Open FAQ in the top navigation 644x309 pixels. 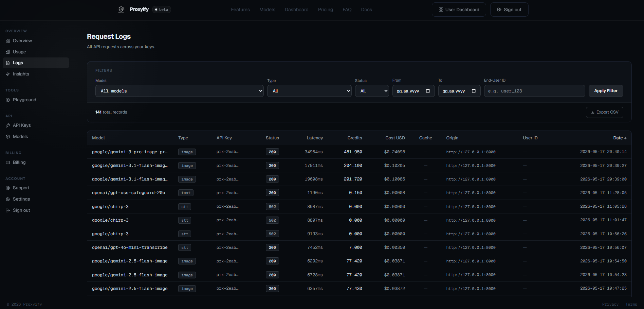(347, 10)
